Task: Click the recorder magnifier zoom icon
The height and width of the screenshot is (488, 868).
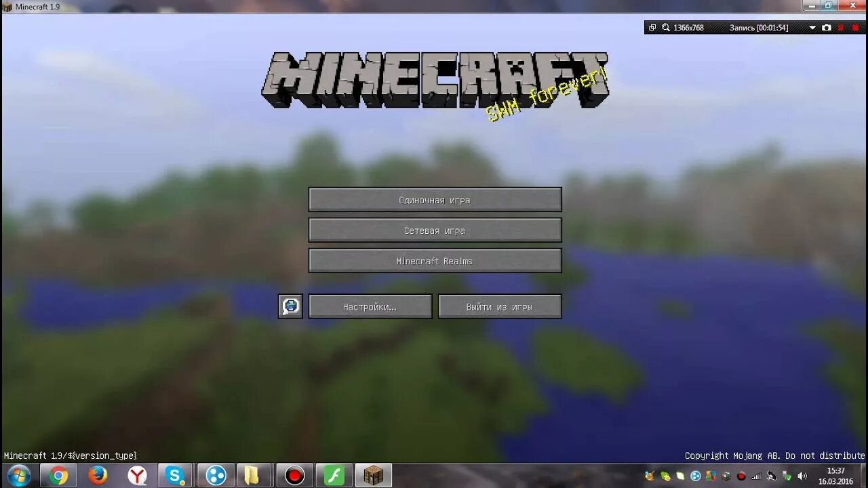Action: pyautogui.click(x=666, y=28)
